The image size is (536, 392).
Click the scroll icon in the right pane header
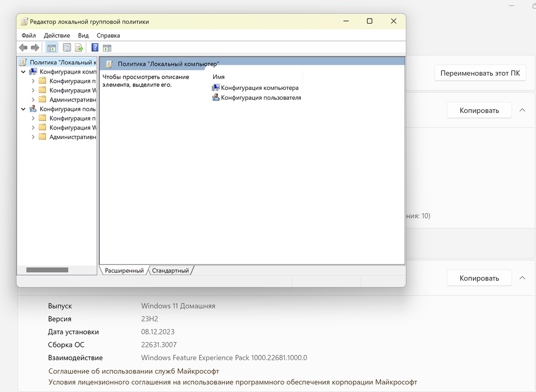tap(109, 64)
